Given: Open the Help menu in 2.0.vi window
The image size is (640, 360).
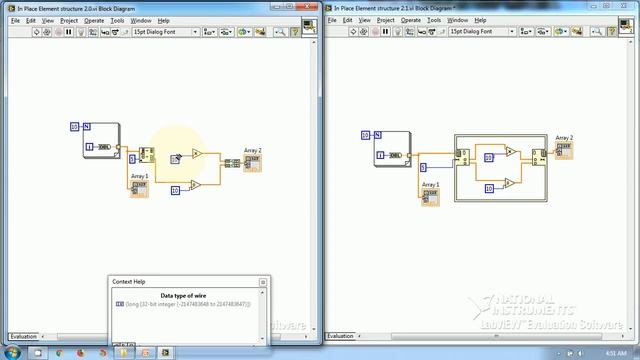Looking at the screenshot, I should click(163, 20).
